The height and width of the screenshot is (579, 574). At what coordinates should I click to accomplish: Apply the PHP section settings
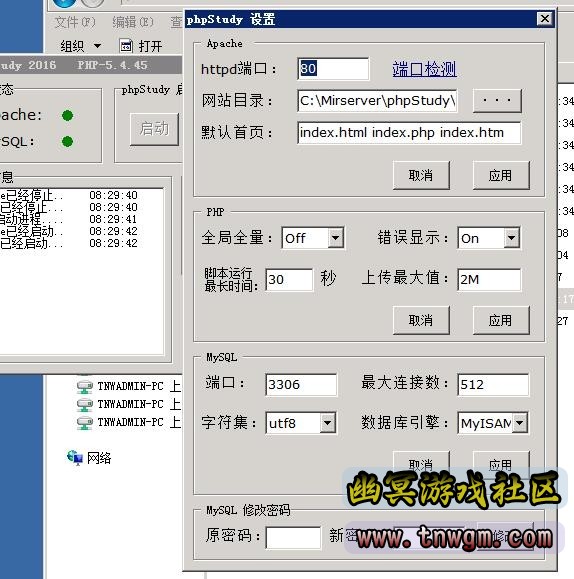pos(501,320)
